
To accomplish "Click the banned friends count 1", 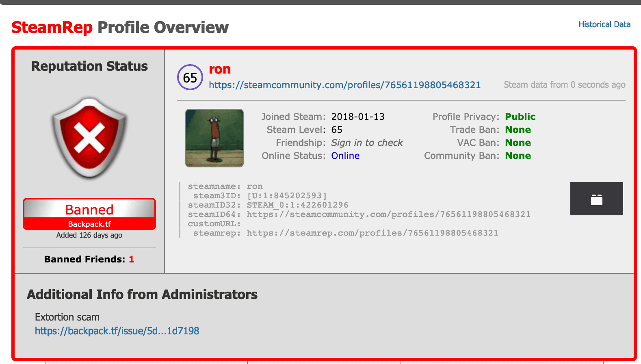I will (x=131, y=259).
